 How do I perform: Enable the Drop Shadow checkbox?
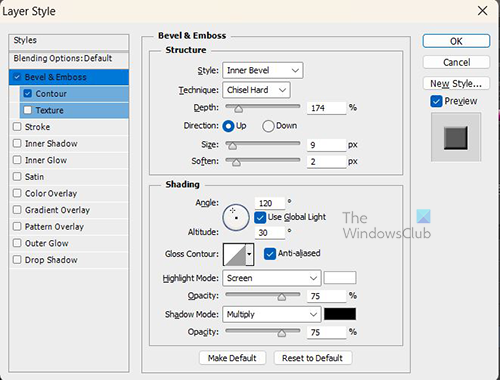pos(17,259)
